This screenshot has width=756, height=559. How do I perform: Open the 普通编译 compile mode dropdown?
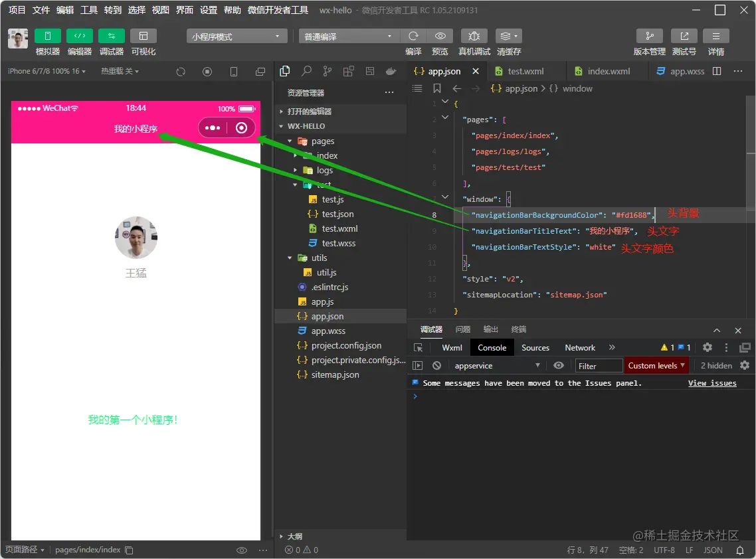349,37
